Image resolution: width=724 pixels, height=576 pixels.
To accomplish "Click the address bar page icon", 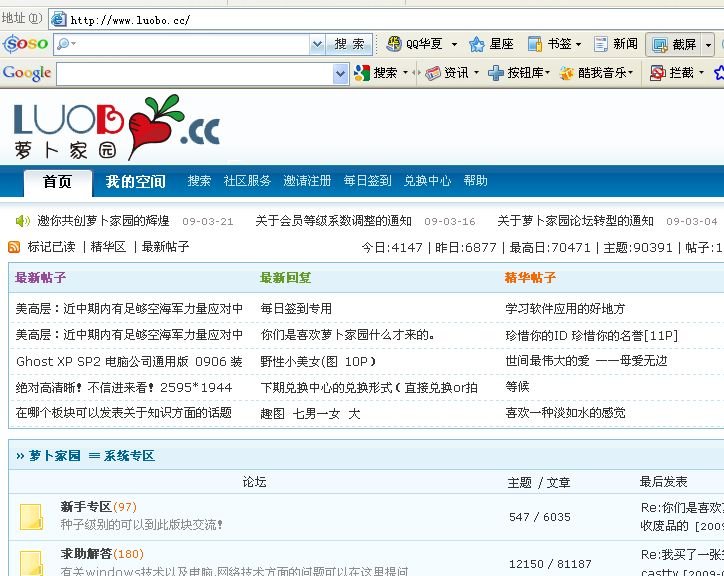I will click(58, 19).
